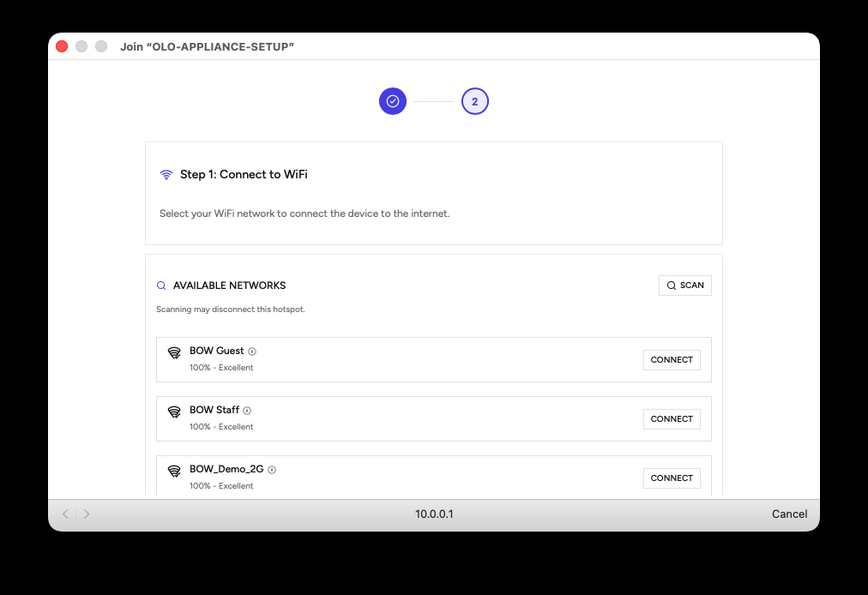Click the magnifier icon next to AVAILABLE NETWORKS
This screenshot has width=868, height=595.
pos(161,285)
